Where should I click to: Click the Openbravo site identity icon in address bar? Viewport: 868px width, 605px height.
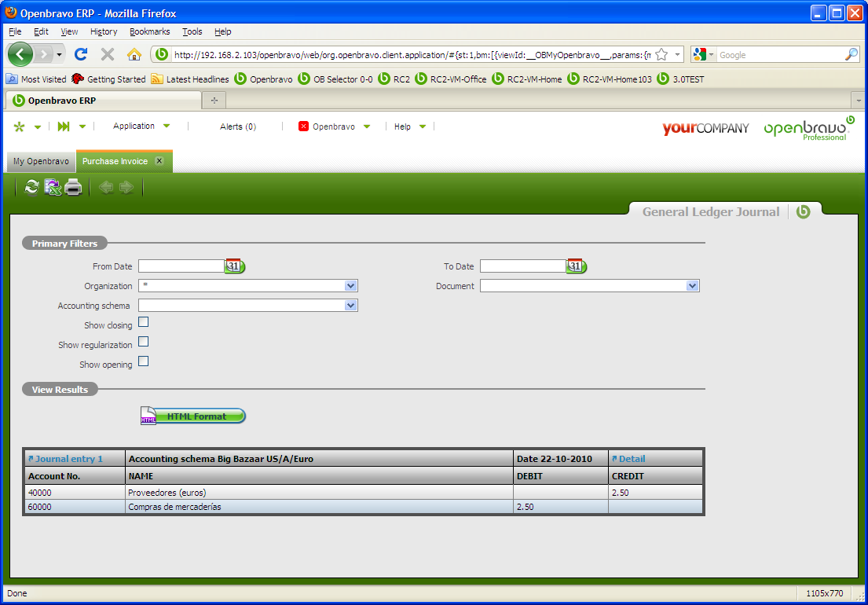click(162, 54)
